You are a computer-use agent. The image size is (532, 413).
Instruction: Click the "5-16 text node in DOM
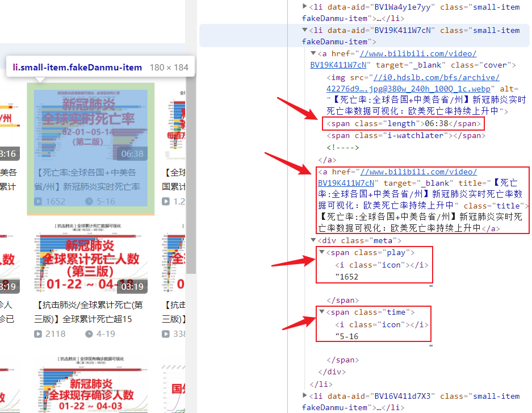[346, 337]
